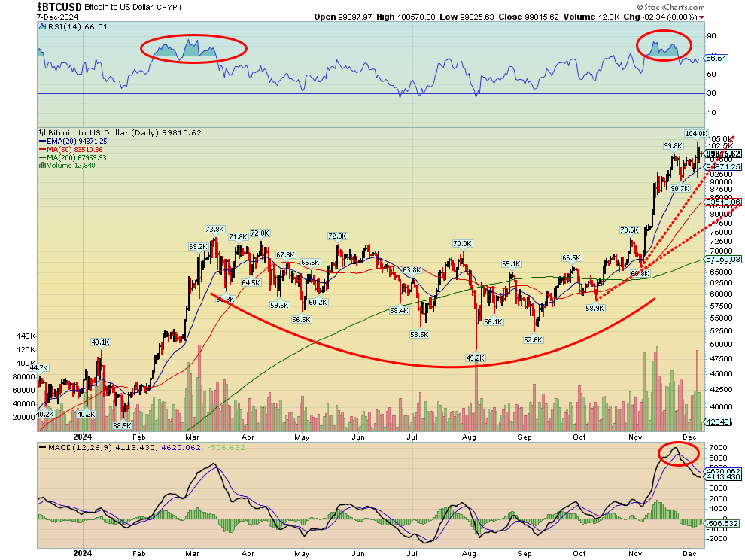Click the red ellipse over February-March RSI
Screen dimensions: 745x560
[193, 49]
